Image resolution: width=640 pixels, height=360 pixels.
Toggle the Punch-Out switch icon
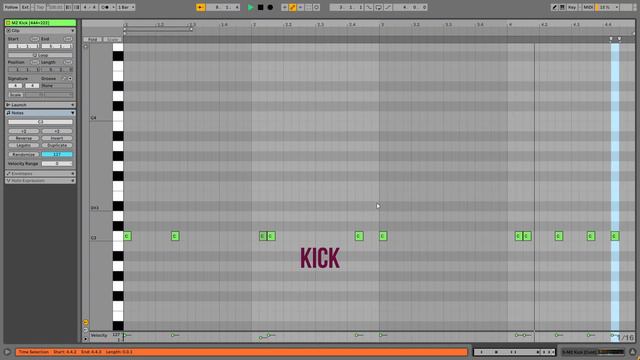pos(388,7)
